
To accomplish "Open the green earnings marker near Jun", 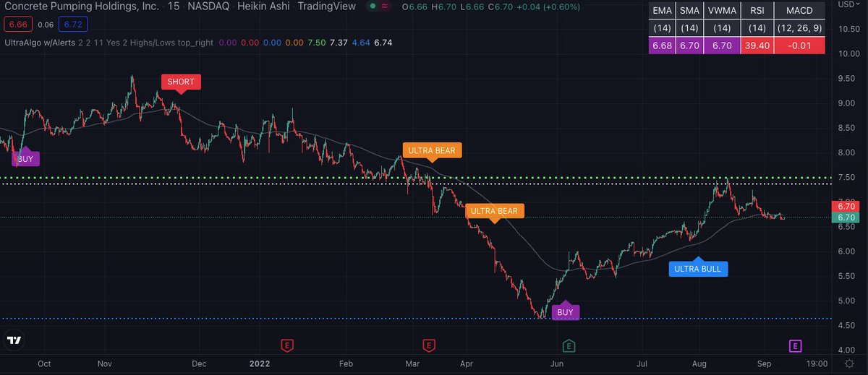I will click(x=569, y=345).
